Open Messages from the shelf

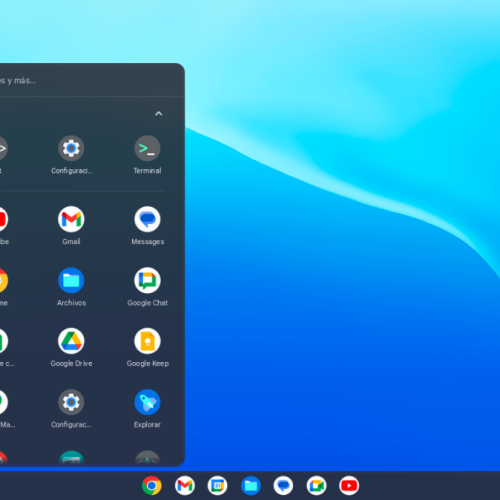point(283,486)
